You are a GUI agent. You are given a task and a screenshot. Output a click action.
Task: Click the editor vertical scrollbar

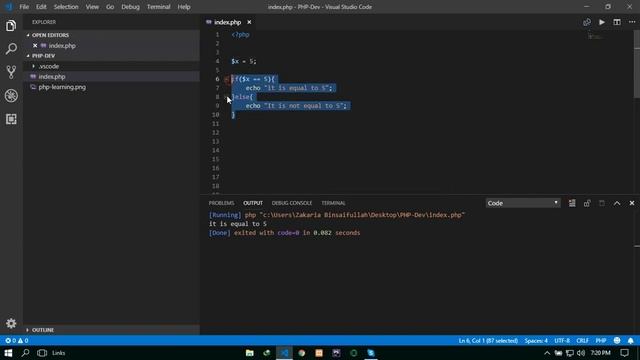(x=637, y=65)
